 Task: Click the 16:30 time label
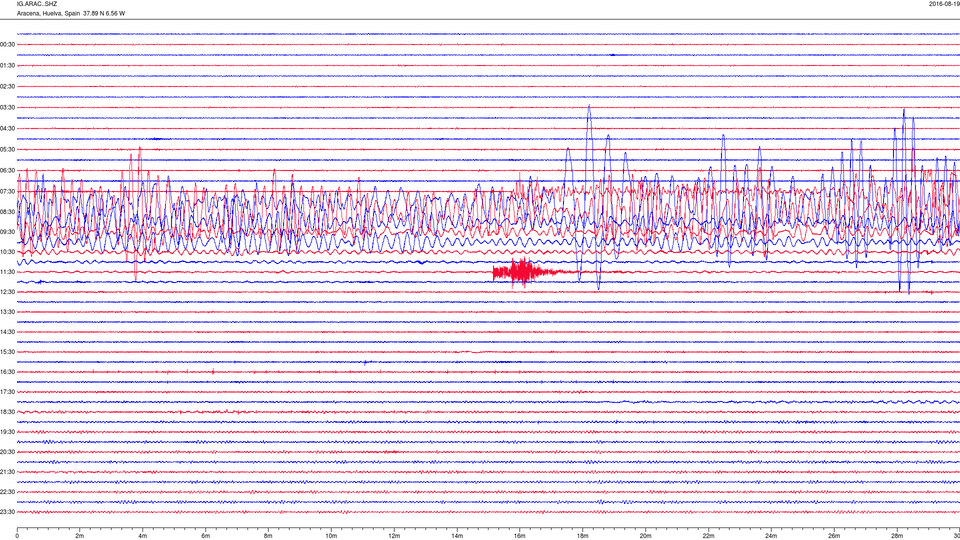coord(7,372)
